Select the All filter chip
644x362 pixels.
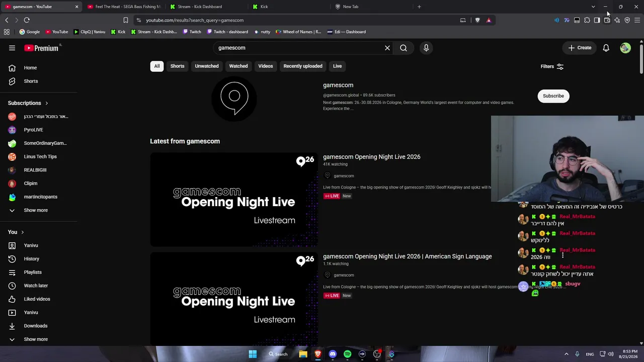click(x=157, y=66)
